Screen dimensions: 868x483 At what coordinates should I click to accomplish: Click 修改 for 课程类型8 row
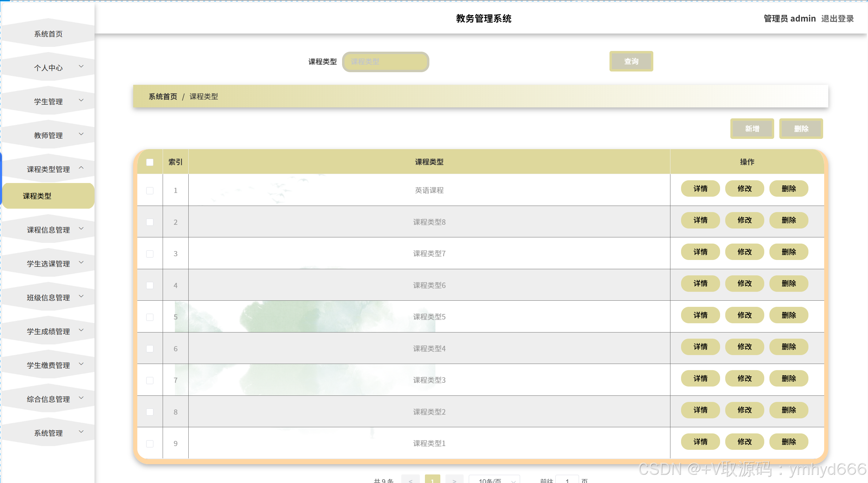(x=744, y=220)
